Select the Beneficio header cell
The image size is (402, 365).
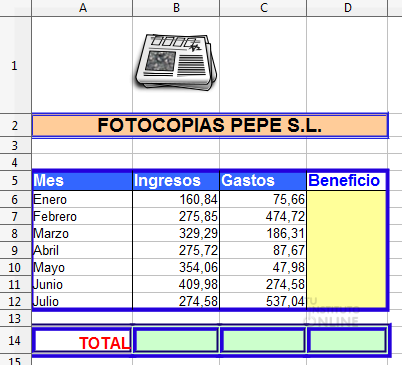(x=346, y=181)
